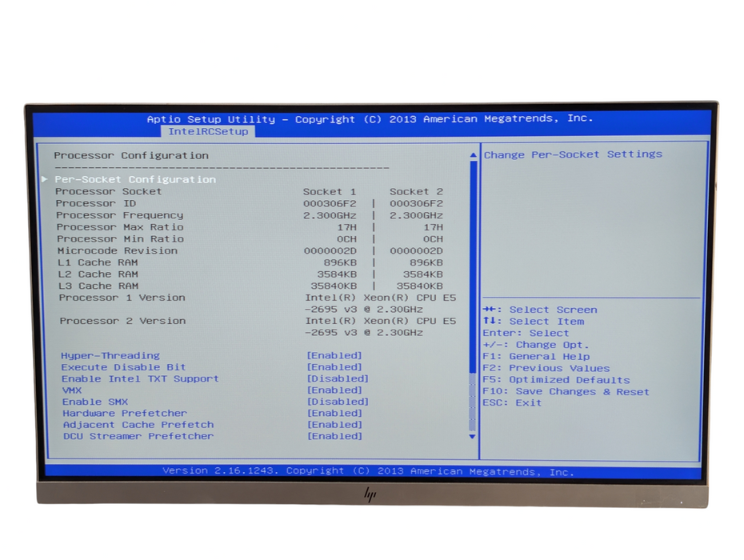
Task: Click the Socket 2 column header
Action: pyautogui.click(x=416, y=192)
